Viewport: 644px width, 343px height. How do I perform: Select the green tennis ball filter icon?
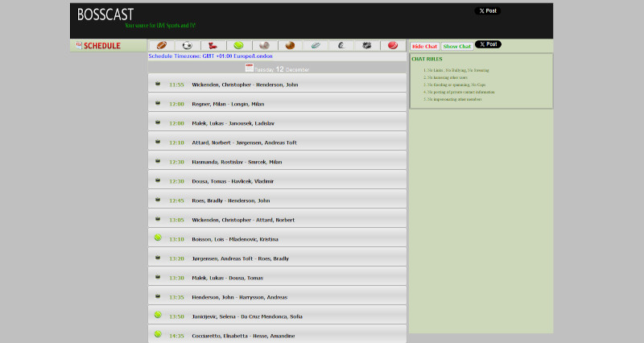coord(238,45)
